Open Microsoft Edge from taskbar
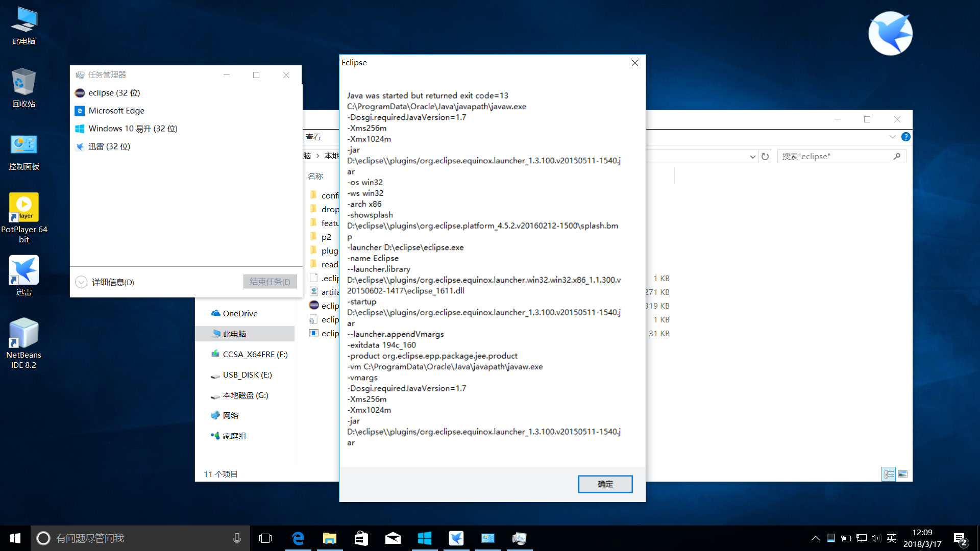 click(298, 538)
